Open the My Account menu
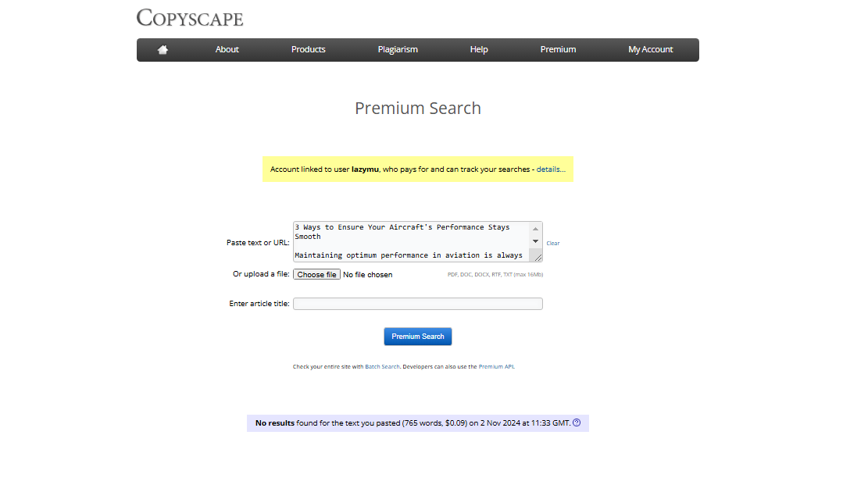 point(651,49)
